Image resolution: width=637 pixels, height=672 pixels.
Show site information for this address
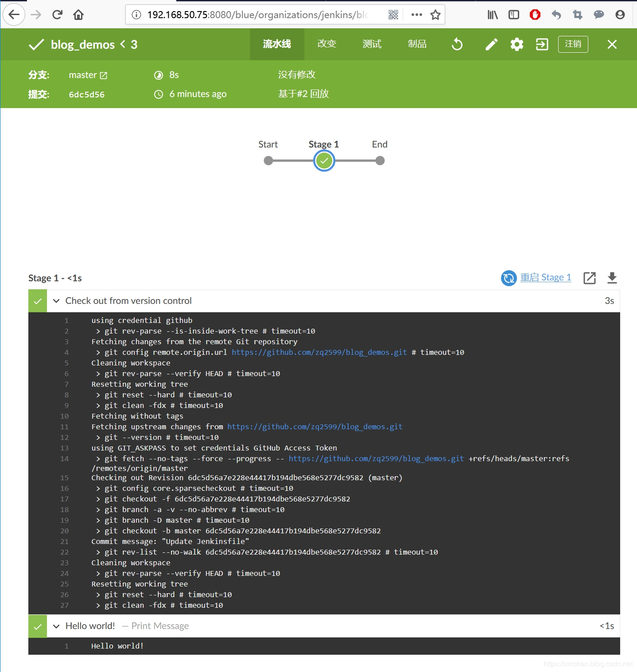[x=136, y=15]
